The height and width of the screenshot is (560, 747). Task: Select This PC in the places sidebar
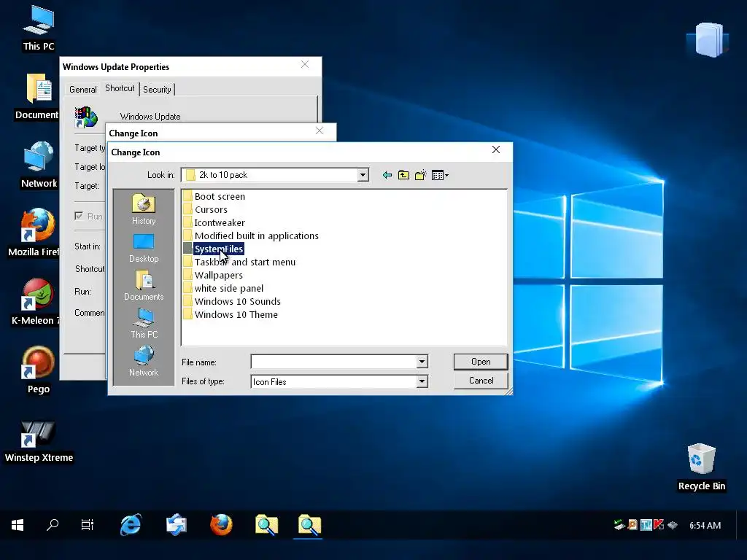point(144,323)
